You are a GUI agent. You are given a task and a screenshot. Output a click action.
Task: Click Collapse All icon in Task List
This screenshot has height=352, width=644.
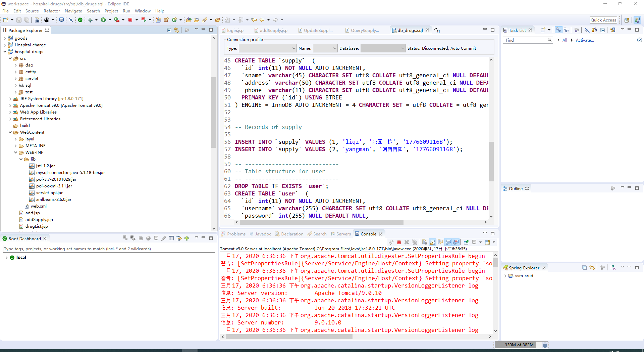click(x=602, y=30)
